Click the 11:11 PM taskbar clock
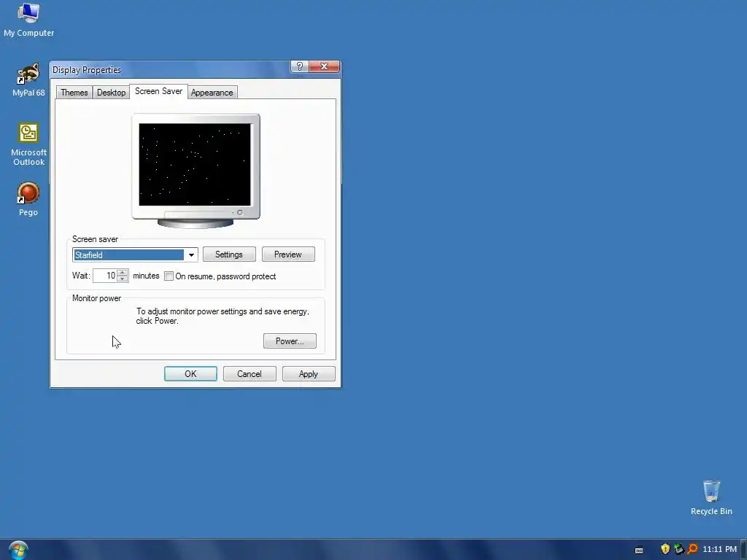Image resolution: width=747 pixels, height=560 pixels. [719, 549]
